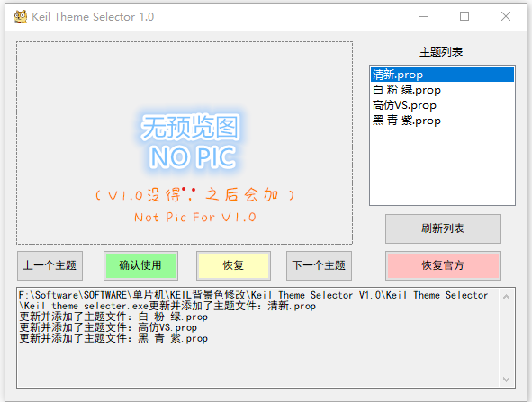Click the log scrollbar up arrow

click(506, 298)
